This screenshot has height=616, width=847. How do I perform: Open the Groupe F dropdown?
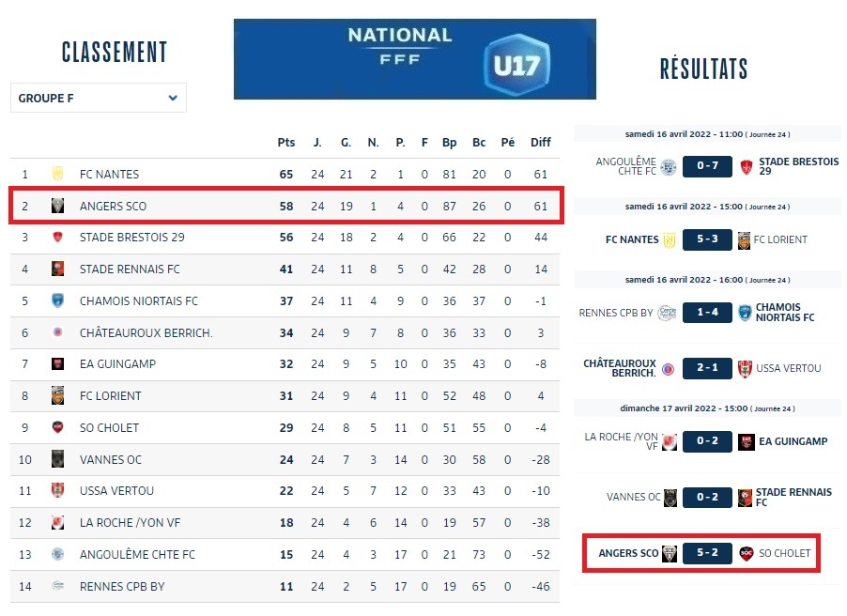click(99, 98)
